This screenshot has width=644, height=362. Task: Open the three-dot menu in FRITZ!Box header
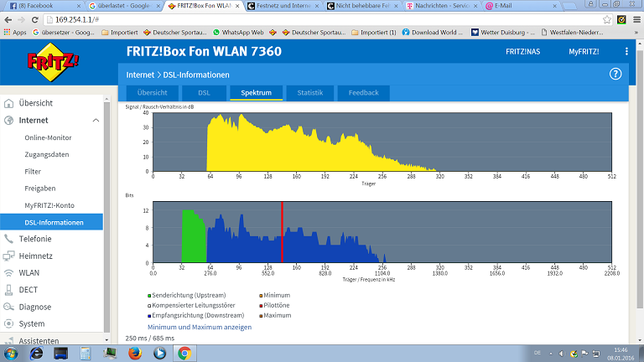tap(626, 51)
